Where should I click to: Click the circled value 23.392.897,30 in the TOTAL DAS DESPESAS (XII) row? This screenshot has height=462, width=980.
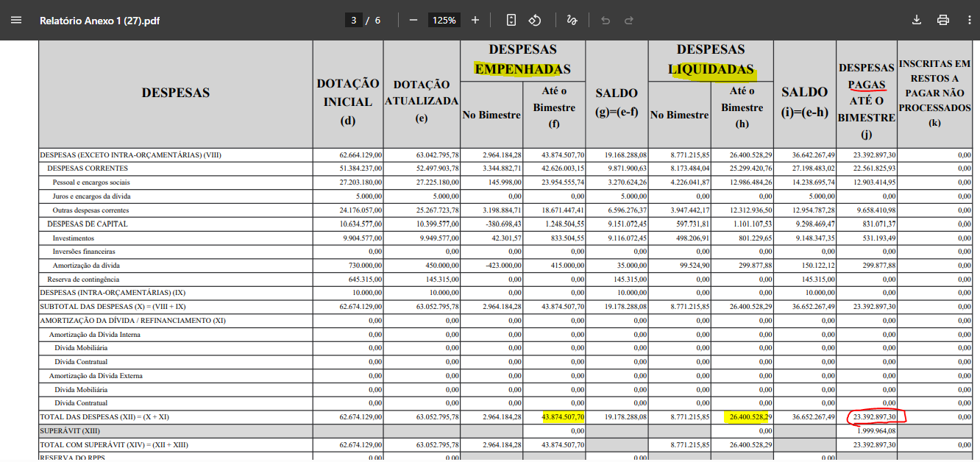874,417
